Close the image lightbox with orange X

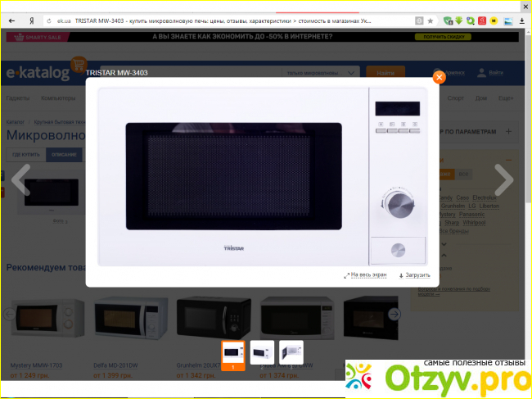pyautogui.click(x=439, y=77)
